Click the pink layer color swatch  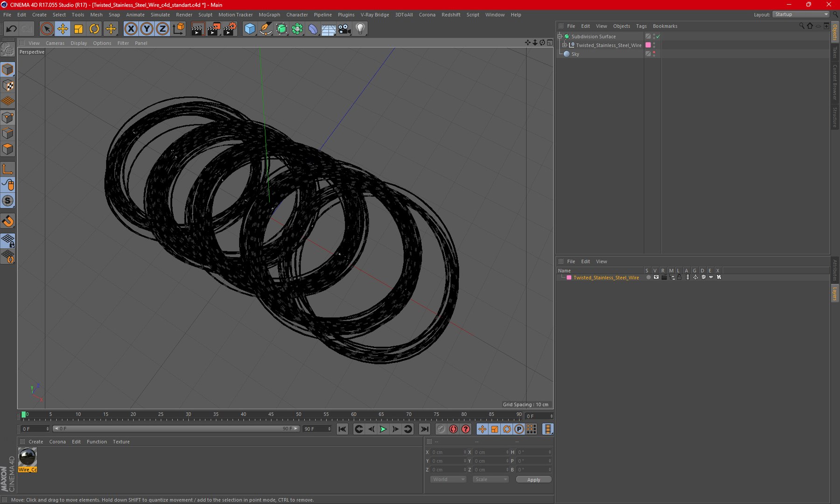pyautogui.click(x=569, y=278)
